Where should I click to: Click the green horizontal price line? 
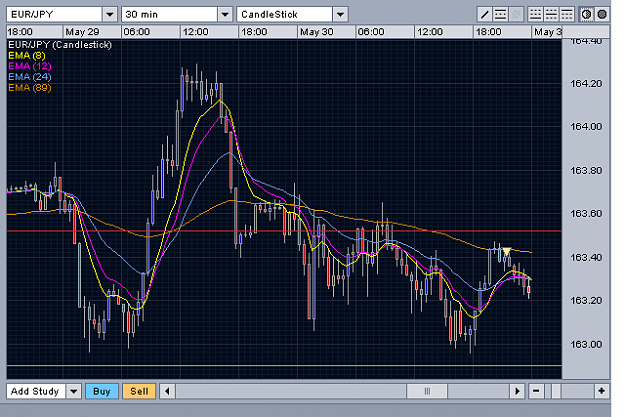coord(284,365)
